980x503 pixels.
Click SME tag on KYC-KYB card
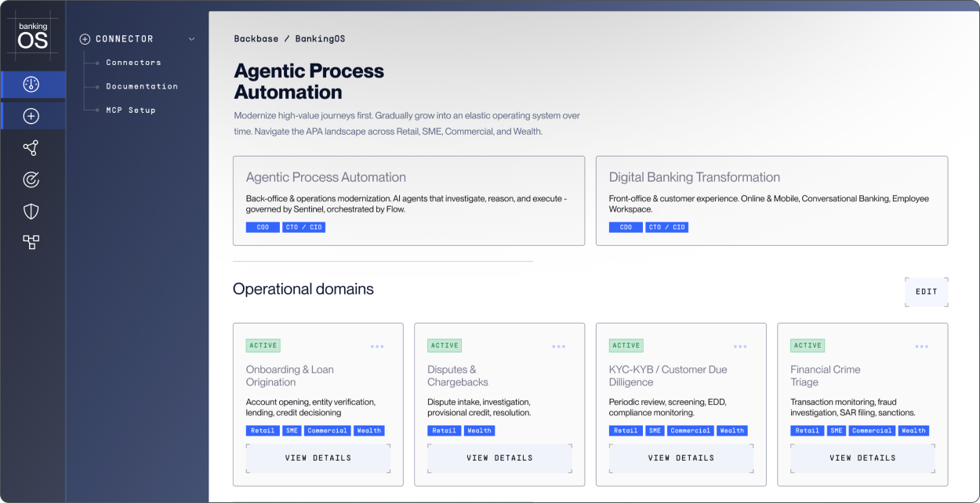point(655,430)
